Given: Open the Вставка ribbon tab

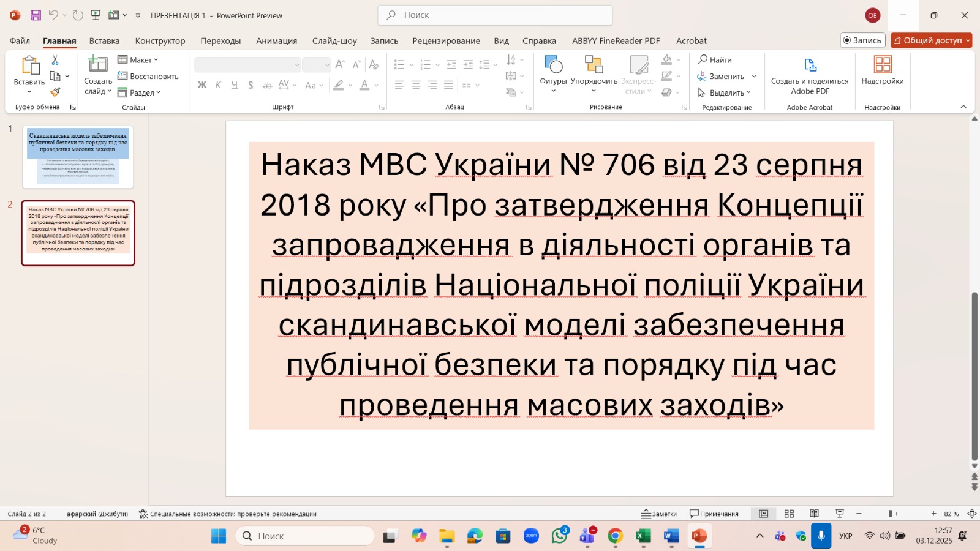Looking at the screenshot, I should click(104, 41).
